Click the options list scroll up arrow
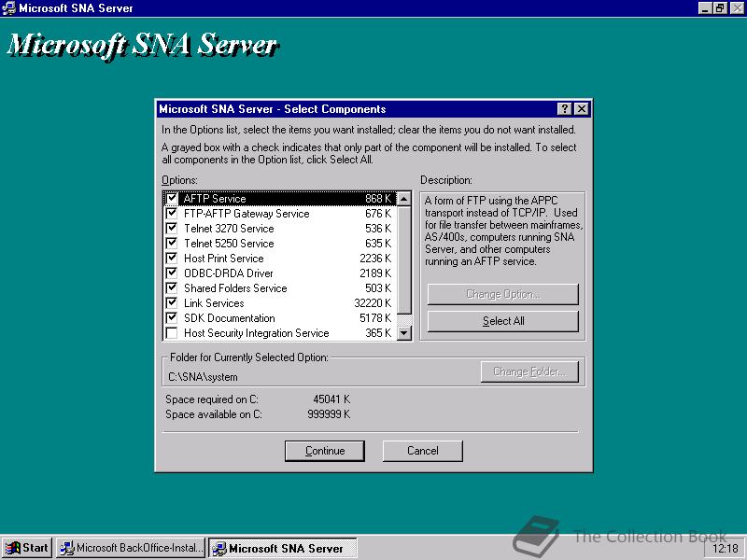This screenshot has width=747, height=560. pyautogui.click(x=404, y=199)
